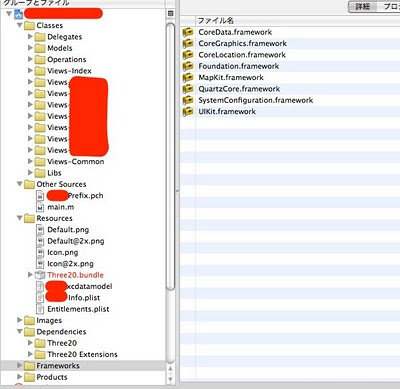Expand the Views-Index group

pyautogui.click(x=30, y=70)
